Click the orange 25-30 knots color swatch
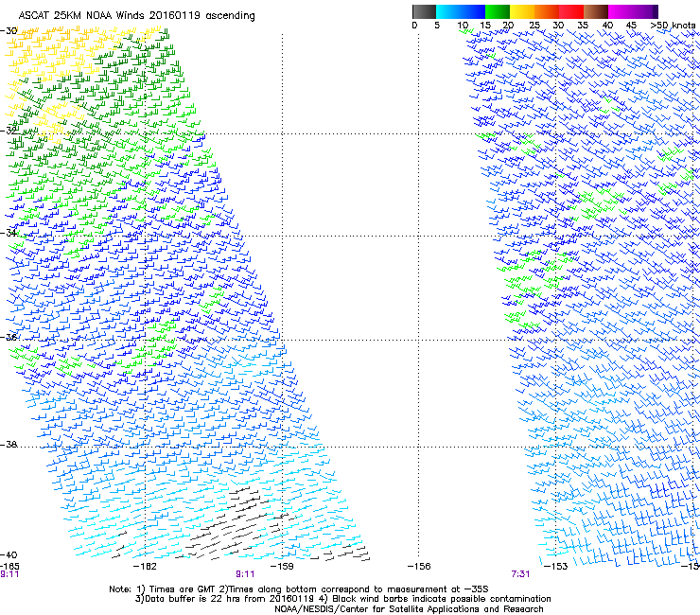Viewport: 700px width, 615px height. coord(547,11)
